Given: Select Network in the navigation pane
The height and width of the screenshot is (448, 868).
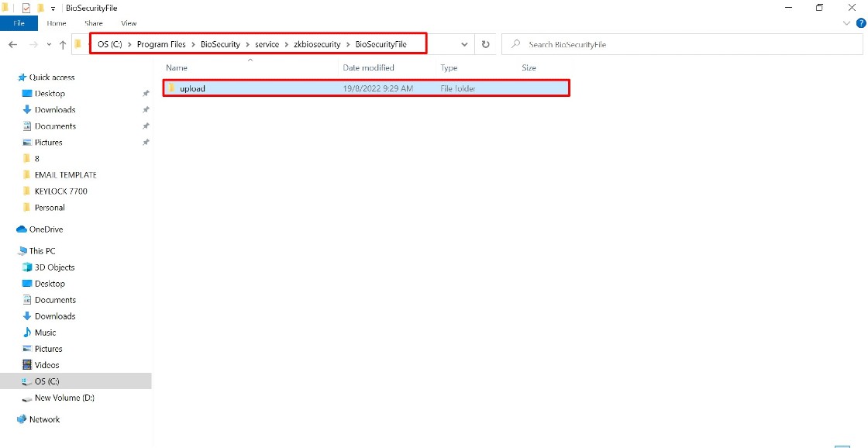Looking at the screenshot, I should pyautogui.click(x=44, y=419).
